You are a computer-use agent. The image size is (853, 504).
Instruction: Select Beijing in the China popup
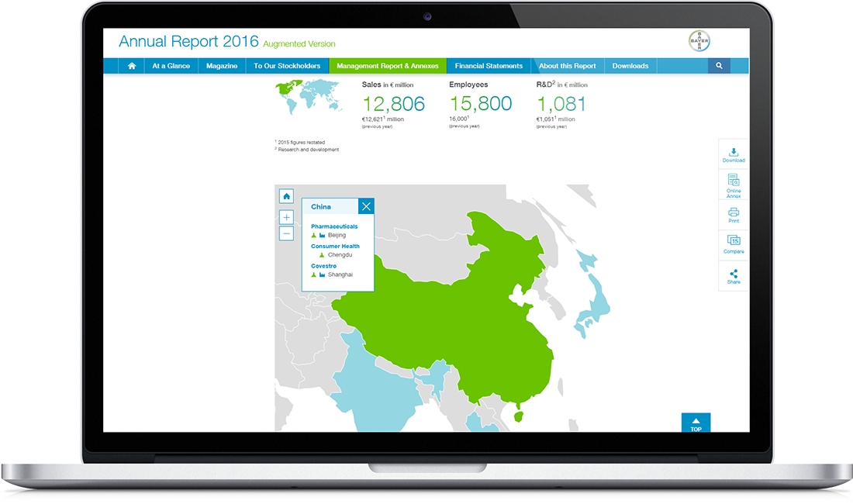pos(337,236)
